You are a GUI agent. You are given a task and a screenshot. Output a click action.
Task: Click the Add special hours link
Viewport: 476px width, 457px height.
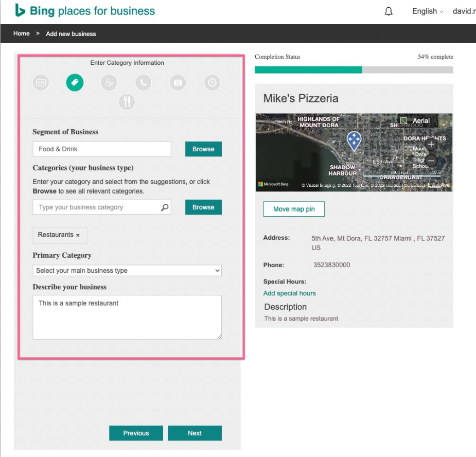(x=289, y=293)
